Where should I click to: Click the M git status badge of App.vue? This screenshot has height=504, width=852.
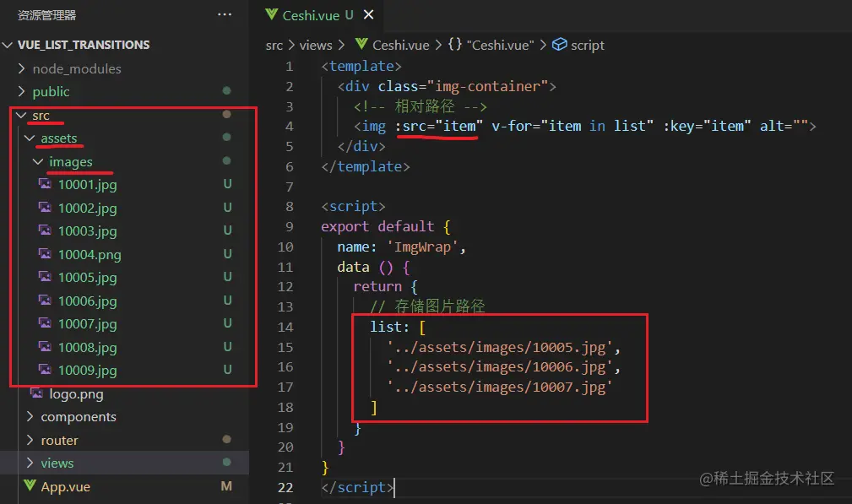point(226,486)
